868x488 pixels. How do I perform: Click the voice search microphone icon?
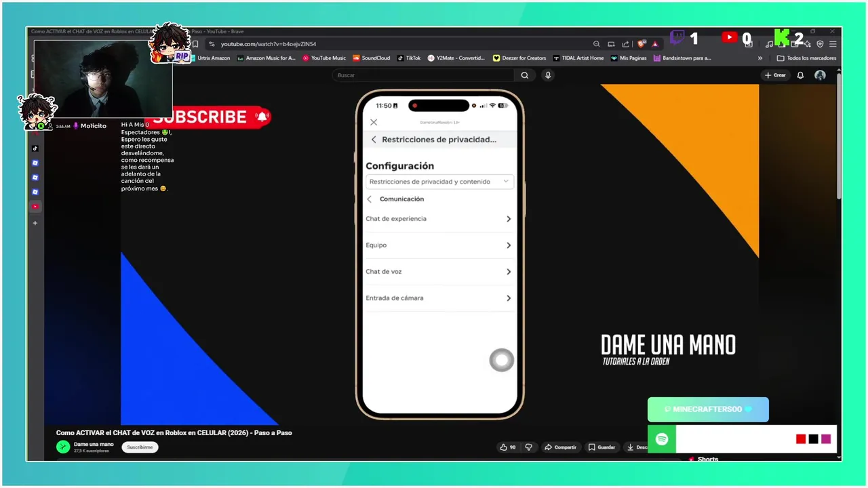(548, 75)
